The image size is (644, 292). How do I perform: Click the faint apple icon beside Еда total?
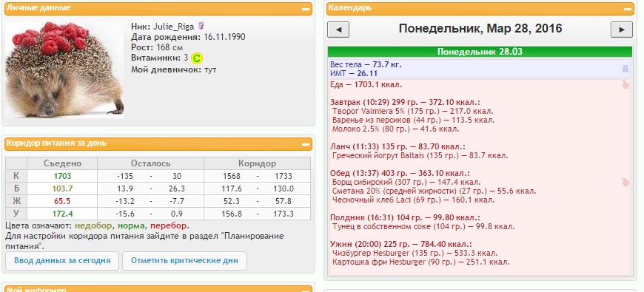pyautogui.click(x=625, y=85)
